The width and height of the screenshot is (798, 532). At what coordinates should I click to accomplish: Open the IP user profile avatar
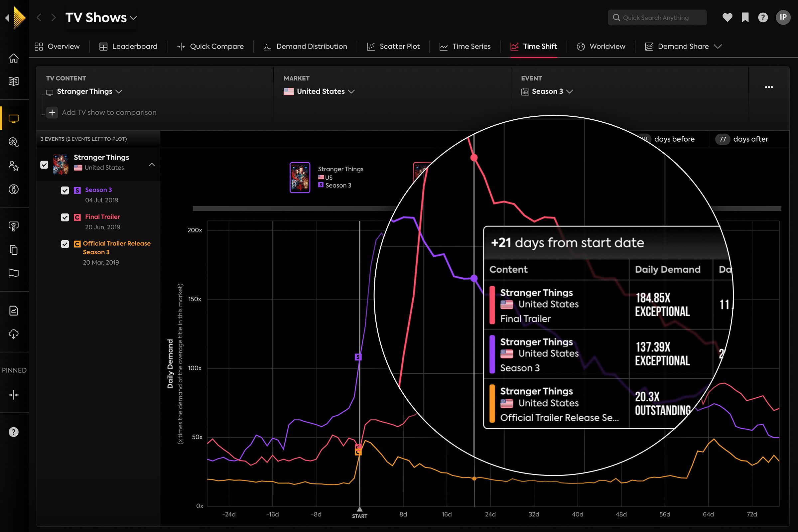click(x=783, y=17)
